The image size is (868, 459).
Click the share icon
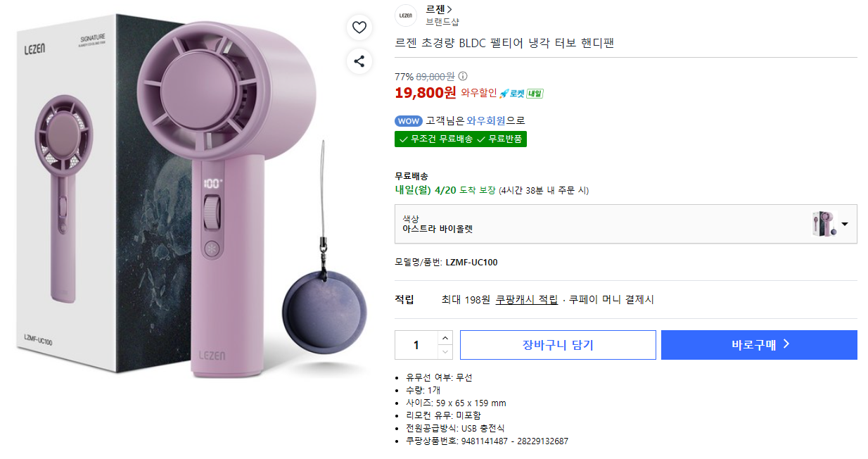pyautogui.click(x=359, y=61)
